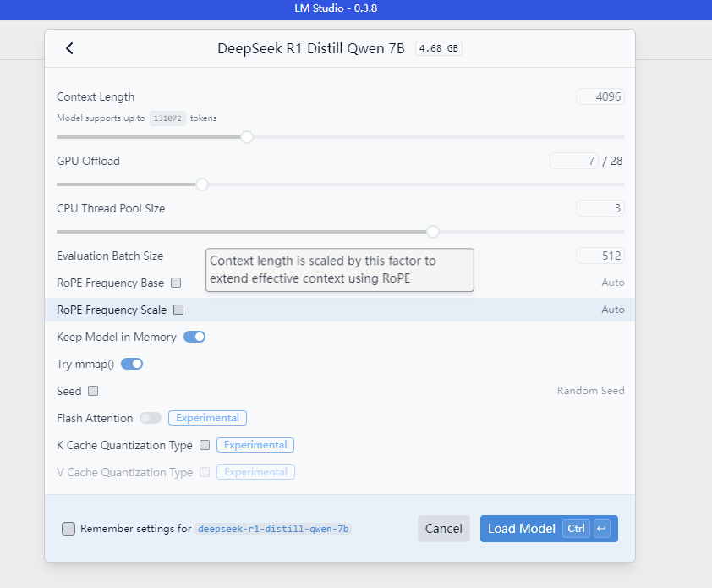Turn off Keep Model in Memory
Image resolution: width=712 pixels, height=588 pixels.
point(194,337)
